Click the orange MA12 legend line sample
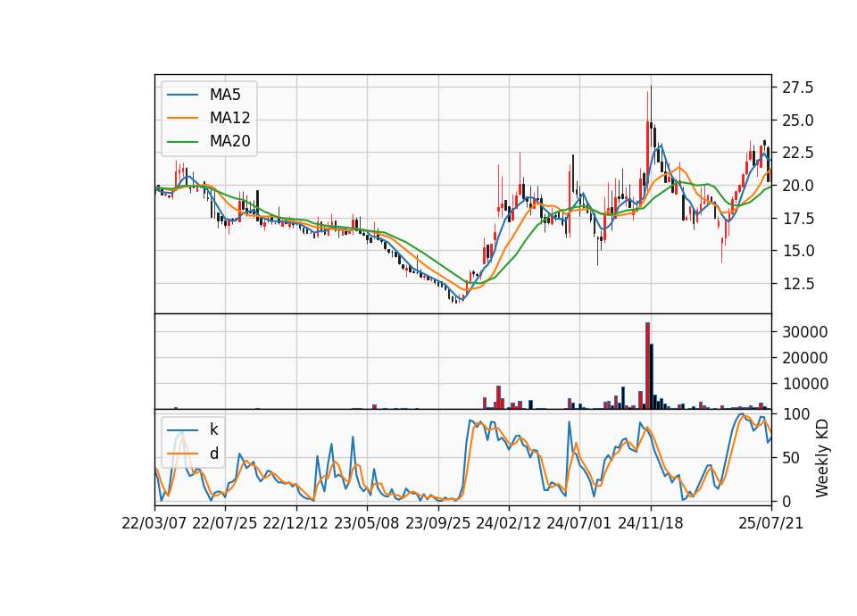The height and width of the screenshot is (616, 857). (182, 118)
